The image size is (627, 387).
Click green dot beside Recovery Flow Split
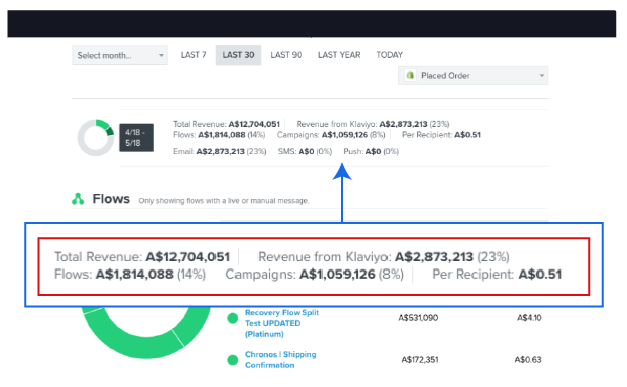pyautogui.click(x=233, y=318)
